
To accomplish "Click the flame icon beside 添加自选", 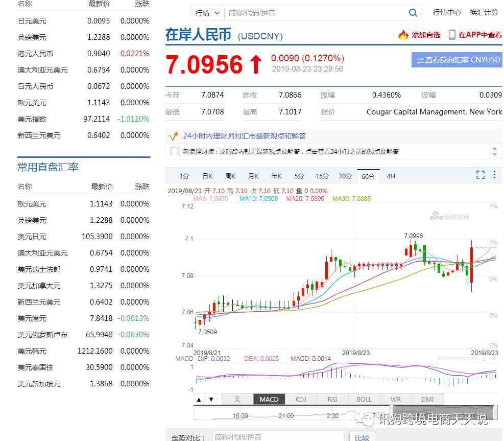I will [x=403, y=35].
